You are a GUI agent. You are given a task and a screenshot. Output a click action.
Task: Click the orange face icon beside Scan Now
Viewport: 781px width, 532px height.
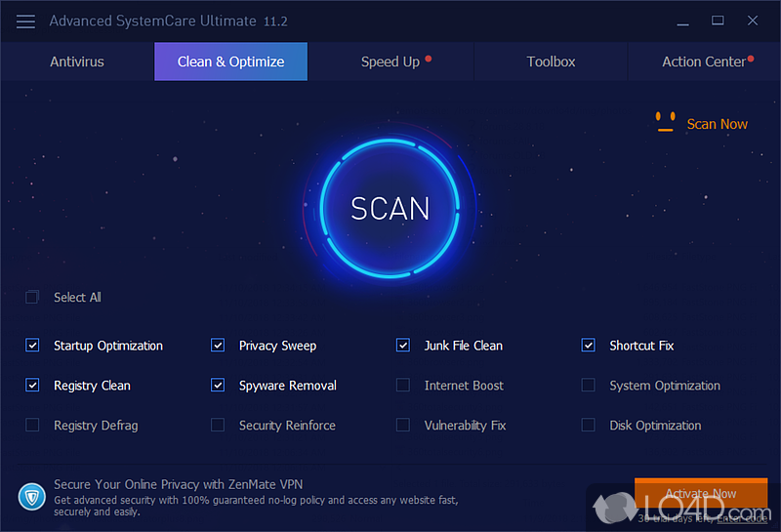[666, 122]
